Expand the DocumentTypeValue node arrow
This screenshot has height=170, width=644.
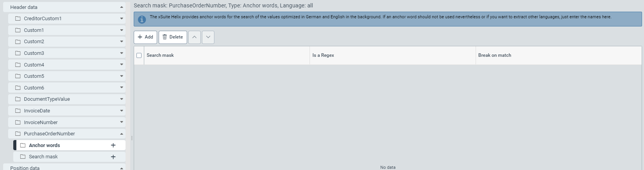[122, 99]
